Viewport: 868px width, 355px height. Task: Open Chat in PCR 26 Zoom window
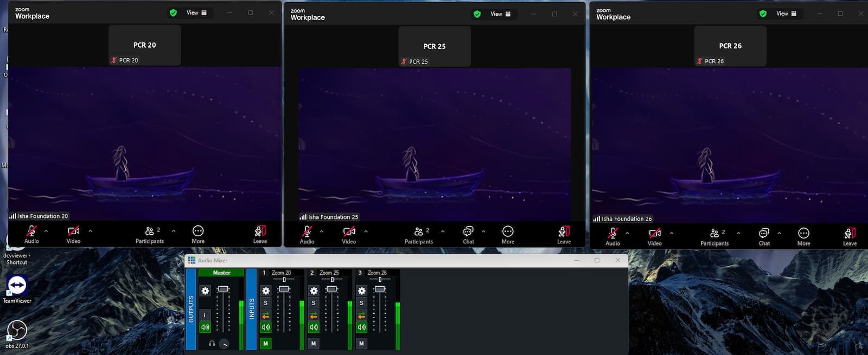[x=764, y=234]
